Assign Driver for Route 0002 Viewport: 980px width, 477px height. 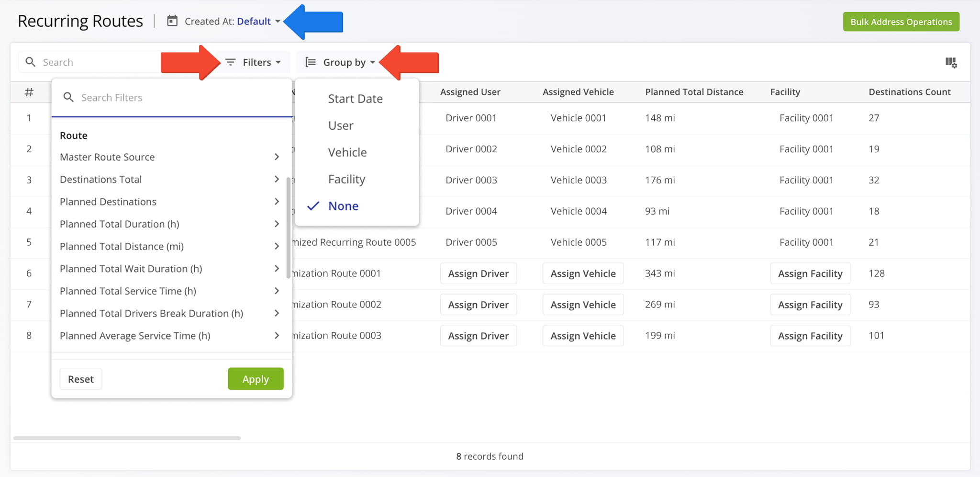click(479, 305)
